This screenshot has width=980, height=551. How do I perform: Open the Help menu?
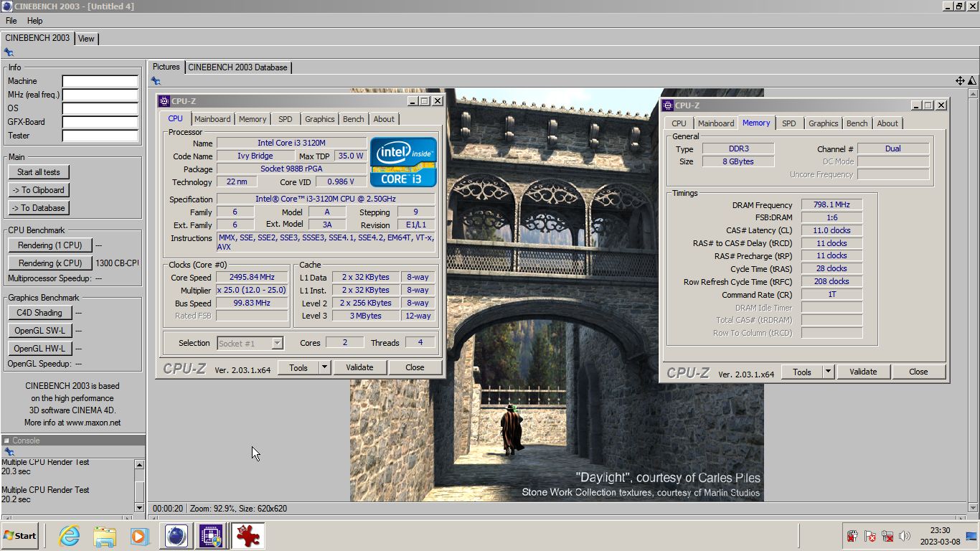point(34,21)
